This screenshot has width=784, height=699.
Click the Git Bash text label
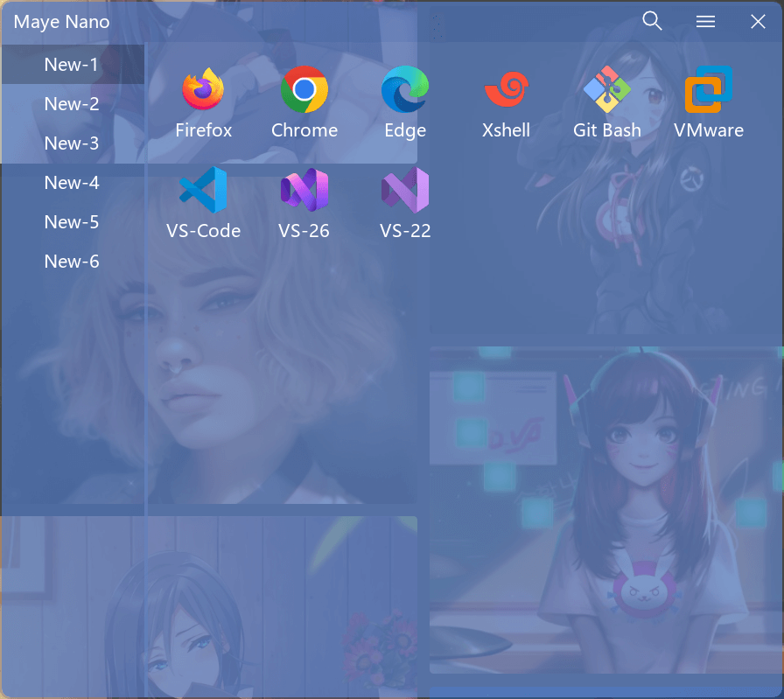[x=607, y=130]
